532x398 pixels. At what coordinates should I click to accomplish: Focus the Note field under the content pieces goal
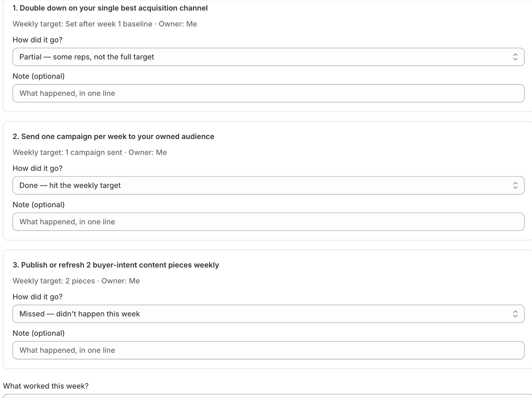tap(268, 350)
